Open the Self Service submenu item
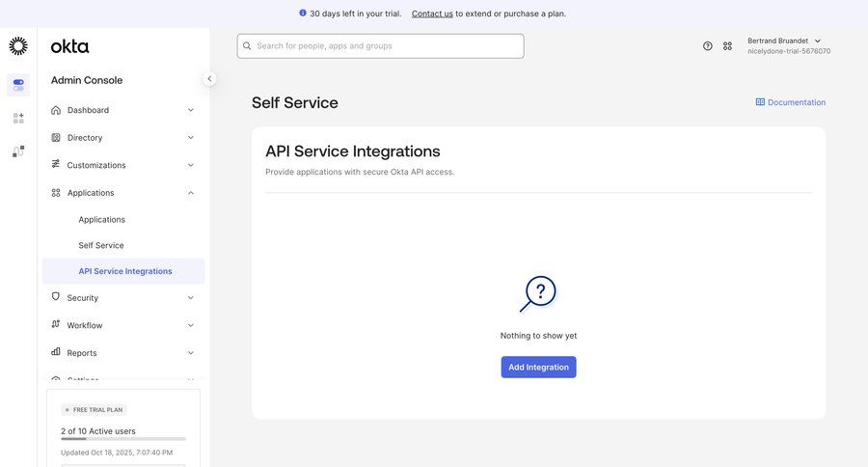Image resolution: width=868 pixels, height=467 pixels. point(101,245)
